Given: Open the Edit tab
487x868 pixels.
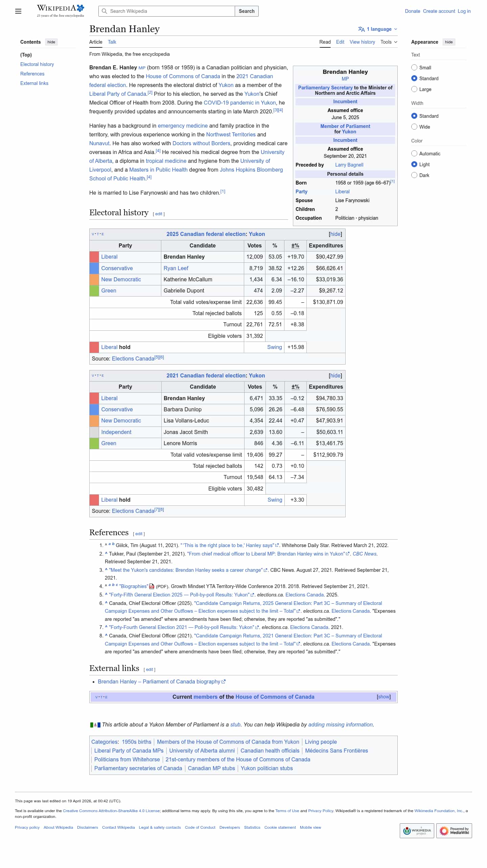Looking at the screenshot, I should pos(340,42).
